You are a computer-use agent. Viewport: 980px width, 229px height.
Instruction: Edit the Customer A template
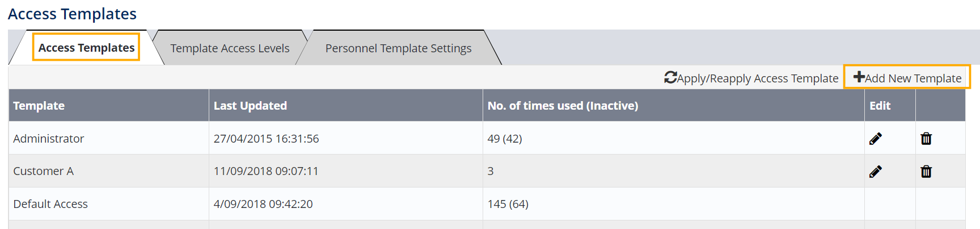pos(875,172)
